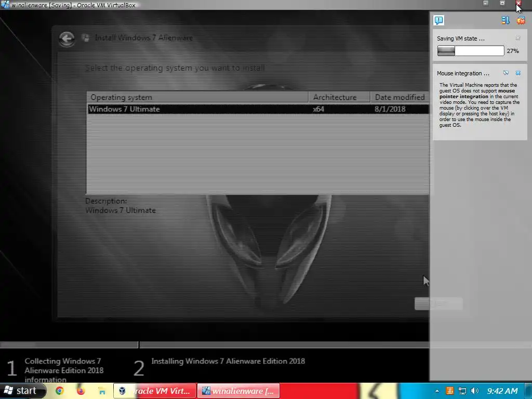Dismiss the Mouse integration notification

pos(518,73)
